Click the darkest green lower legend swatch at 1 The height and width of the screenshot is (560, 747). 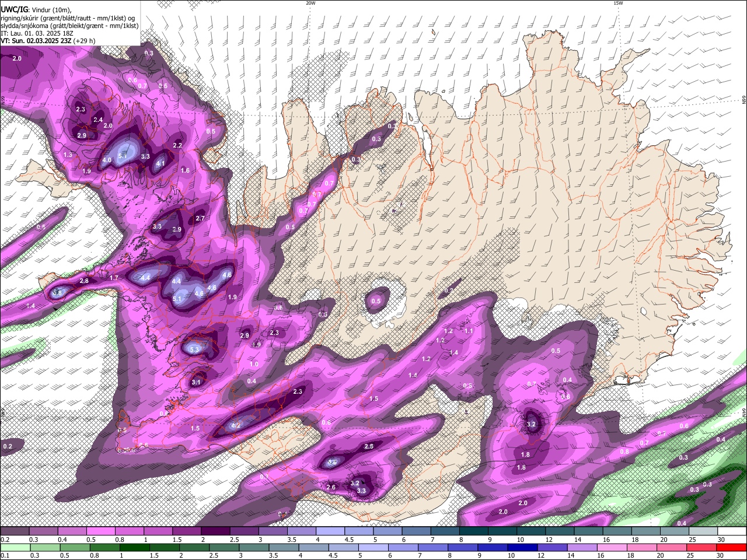click(x=135, y=548)
